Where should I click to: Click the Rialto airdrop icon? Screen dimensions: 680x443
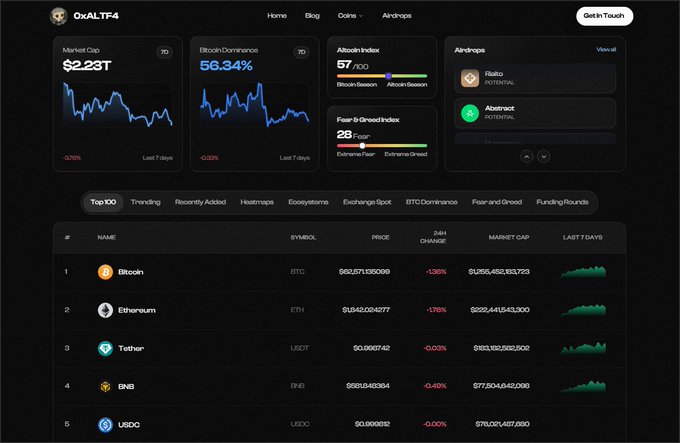point(470,78)
